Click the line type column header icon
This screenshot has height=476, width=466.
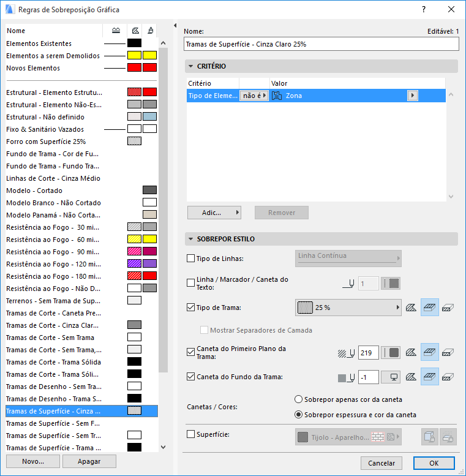pos(116,31)
